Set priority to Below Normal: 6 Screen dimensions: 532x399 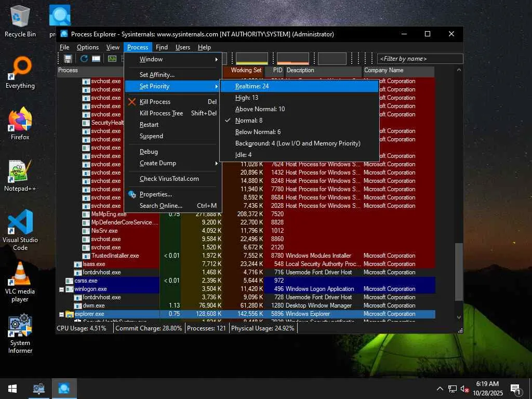coord(299,132)
